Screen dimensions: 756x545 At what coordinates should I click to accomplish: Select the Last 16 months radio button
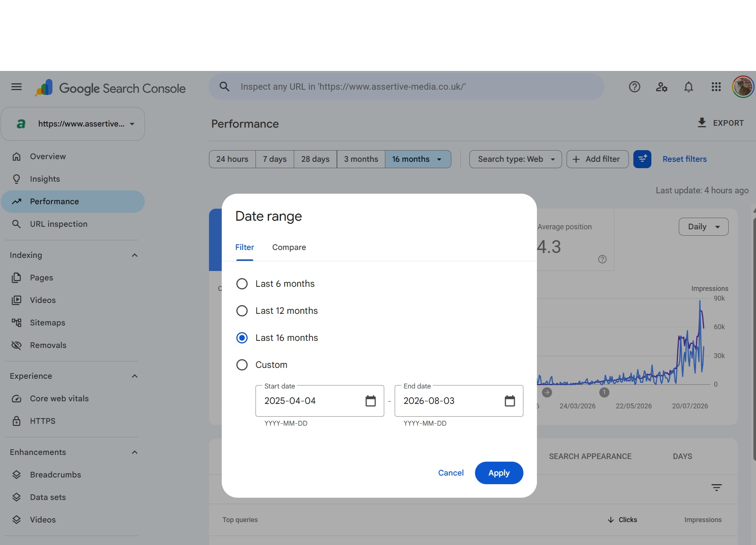coord(242,338)
